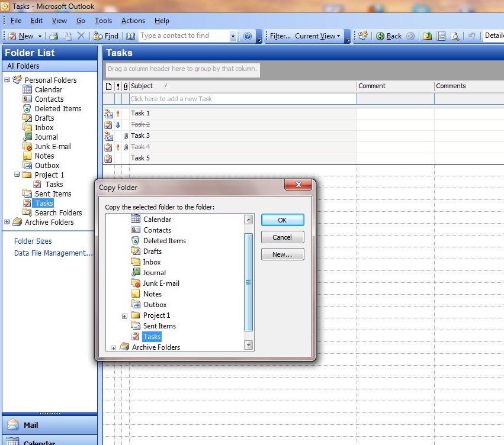Click the Help question mark icon

point(248,36)
